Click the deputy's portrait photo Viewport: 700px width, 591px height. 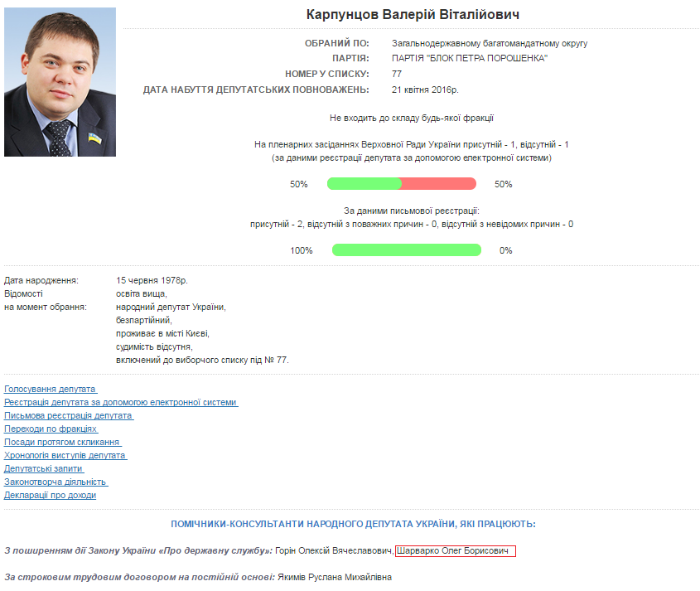click(x=60, y=82)
